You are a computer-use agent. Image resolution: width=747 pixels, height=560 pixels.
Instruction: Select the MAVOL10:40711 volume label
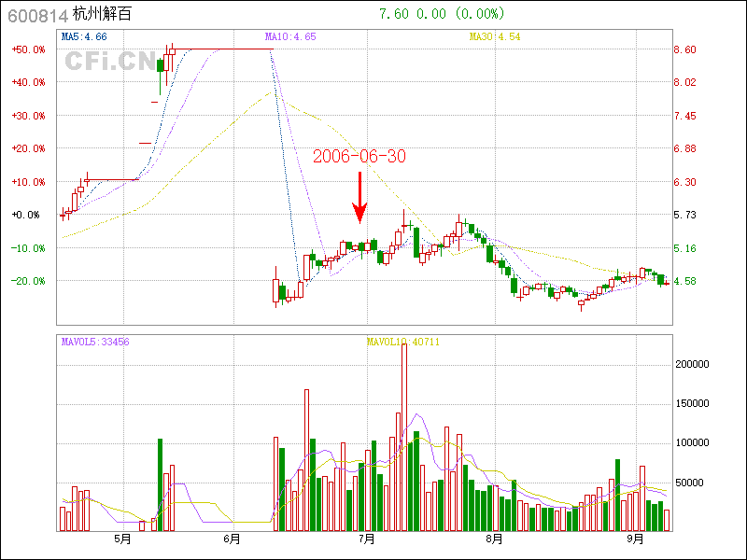[403, 342]
